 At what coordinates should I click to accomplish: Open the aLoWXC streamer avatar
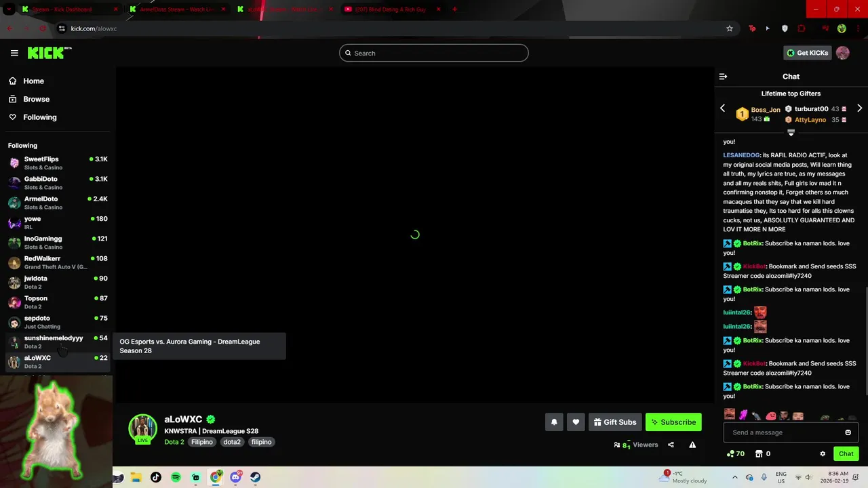tap(142, 428)
